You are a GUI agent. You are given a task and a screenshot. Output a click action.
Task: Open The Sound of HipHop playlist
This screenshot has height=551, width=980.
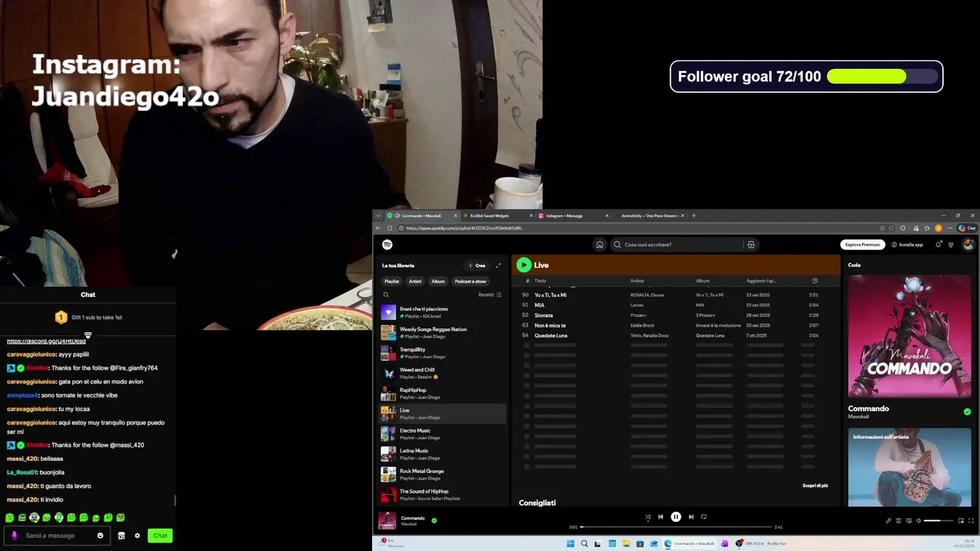[x=443, y=494]
